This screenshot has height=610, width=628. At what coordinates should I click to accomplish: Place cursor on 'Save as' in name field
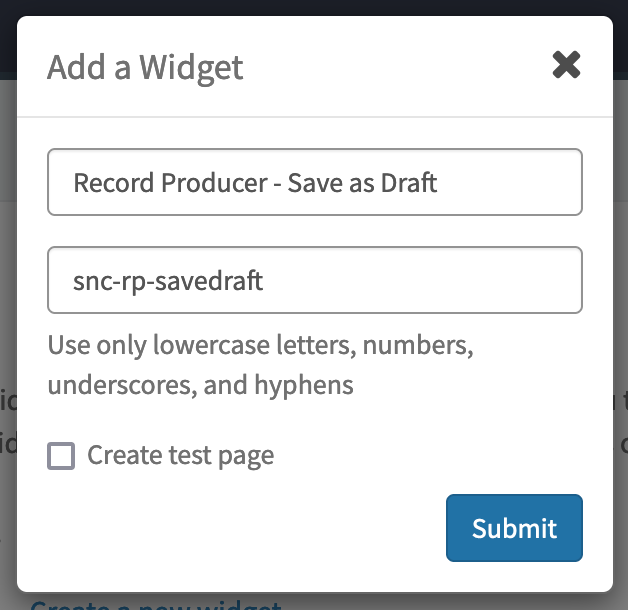[x=330, y=183]
